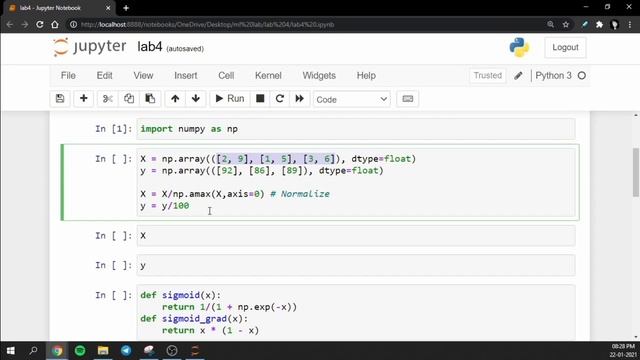The width and height of the screenshot is (640, 360).
Task: Open the Edit menu
Action: point(104,76)
